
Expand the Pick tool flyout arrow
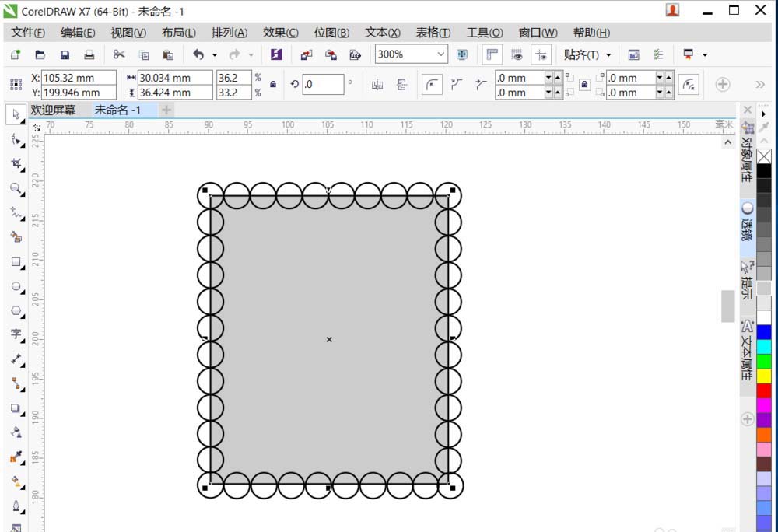[x=21, y=121]
